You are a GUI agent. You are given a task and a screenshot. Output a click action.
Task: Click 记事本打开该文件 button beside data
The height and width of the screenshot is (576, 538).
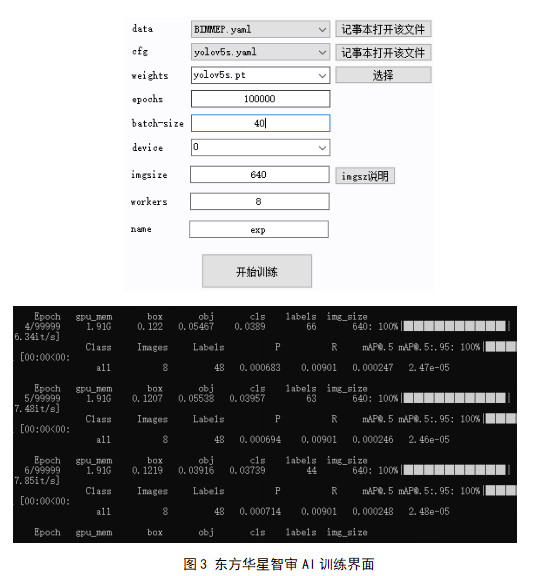383,29
